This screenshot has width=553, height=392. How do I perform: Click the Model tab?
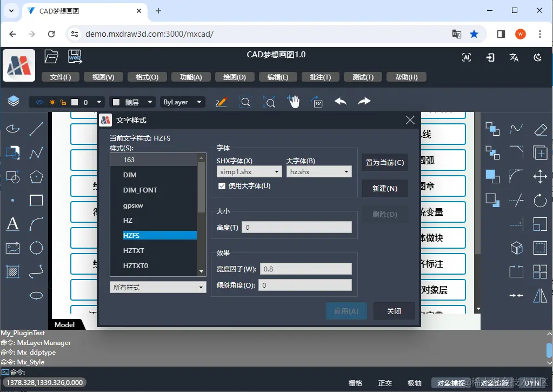(65, 325)
